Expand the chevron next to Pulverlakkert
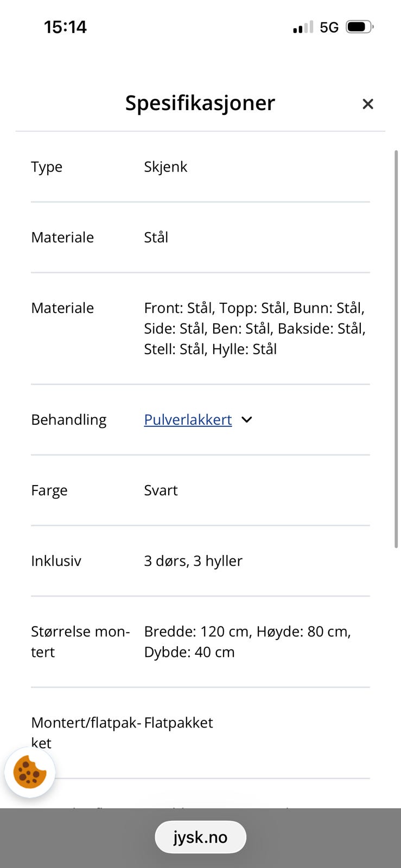401x868 pixels. [247, 420]
